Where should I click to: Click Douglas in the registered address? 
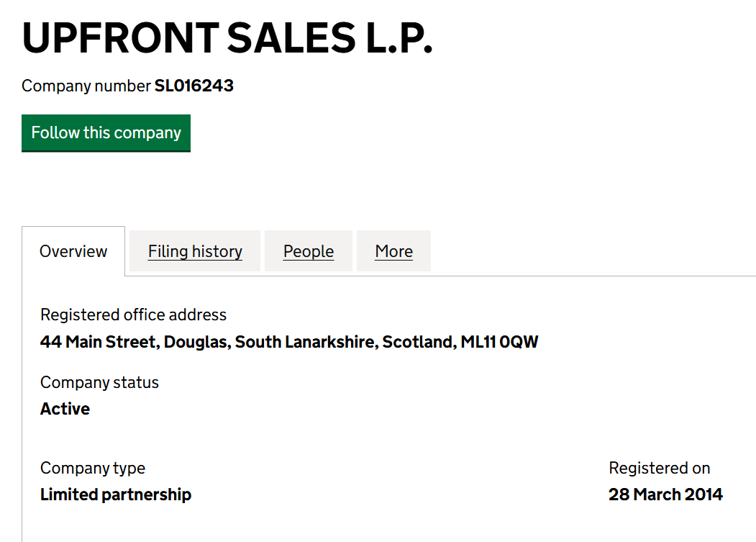coord(196,342)
